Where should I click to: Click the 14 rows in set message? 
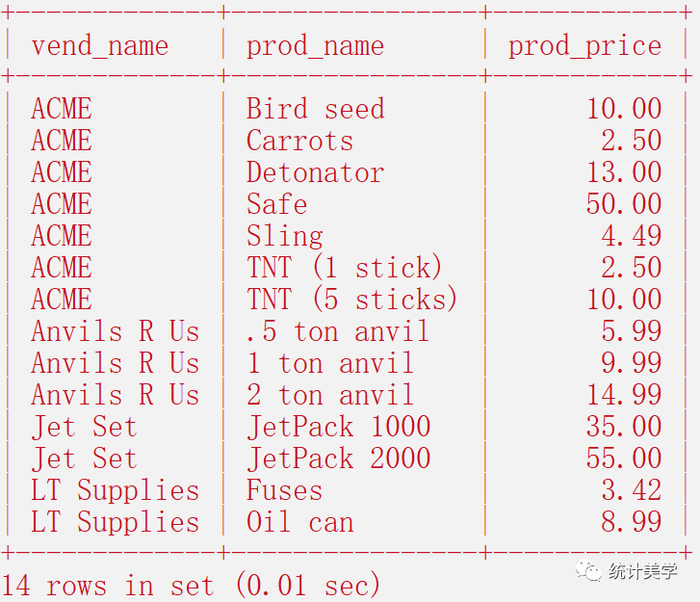[191, 585]
